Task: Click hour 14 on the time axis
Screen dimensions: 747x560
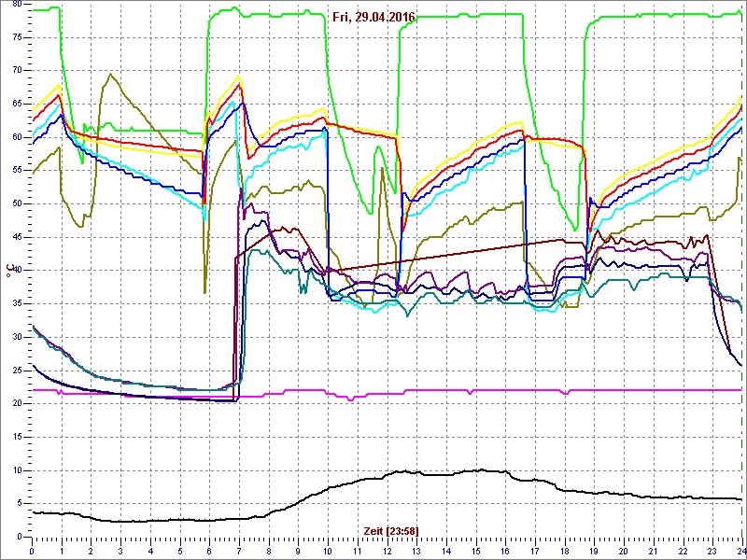Action: click(446, 550)
